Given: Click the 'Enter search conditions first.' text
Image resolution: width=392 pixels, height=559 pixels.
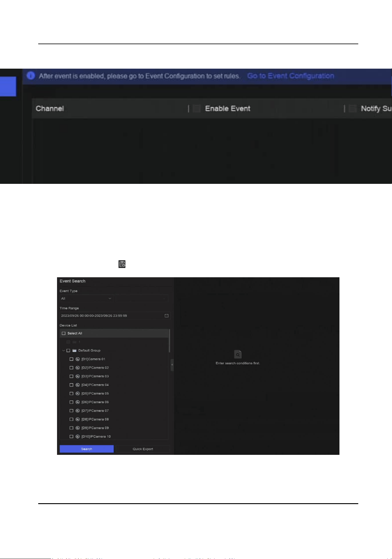Looking at the screenshot, I should click(x=238, y=363).
